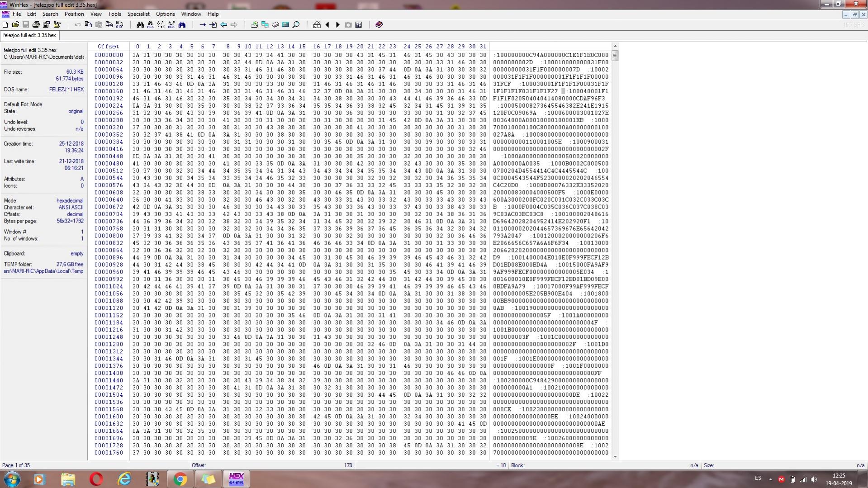Launch Opera from the taskbar
This screenshot has width=868, height=488.
pyautogui.click(x=96, y=479)
